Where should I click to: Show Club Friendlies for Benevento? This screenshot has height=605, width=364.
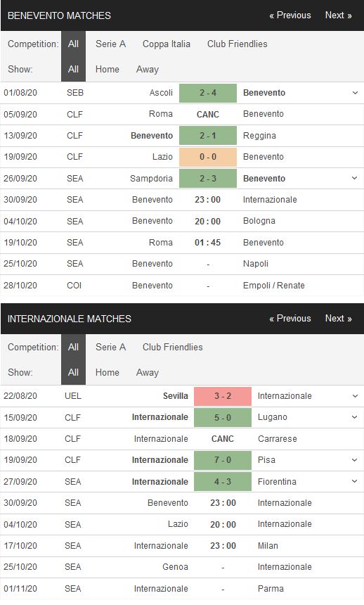pyautogui.click(x=237, y=44)
